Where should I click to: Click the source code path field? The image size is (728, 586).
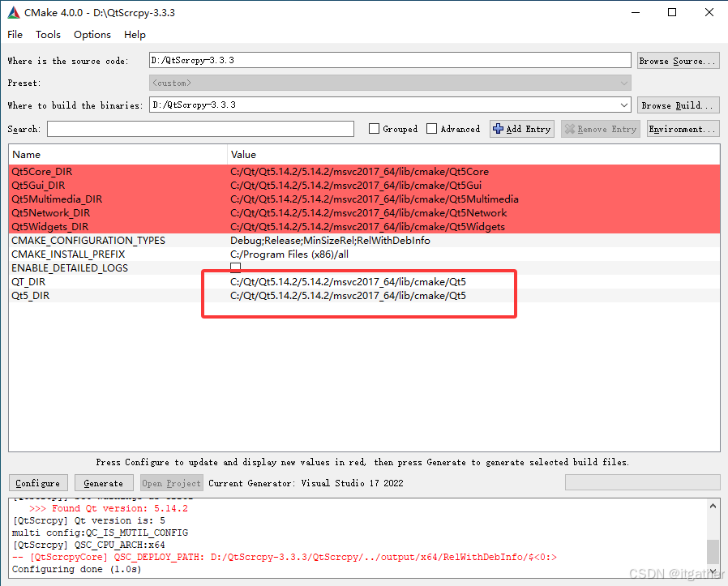point(389,60)
